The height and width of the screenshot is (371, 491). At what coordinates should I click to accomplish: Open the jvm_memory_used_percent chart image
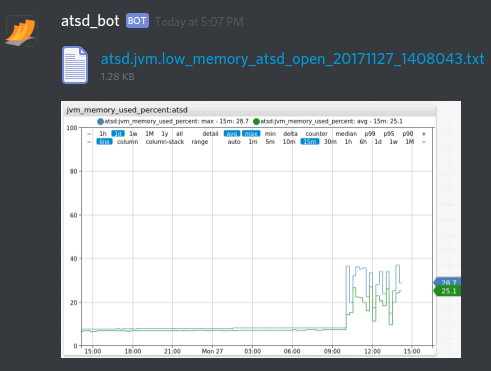pos(261,230)
